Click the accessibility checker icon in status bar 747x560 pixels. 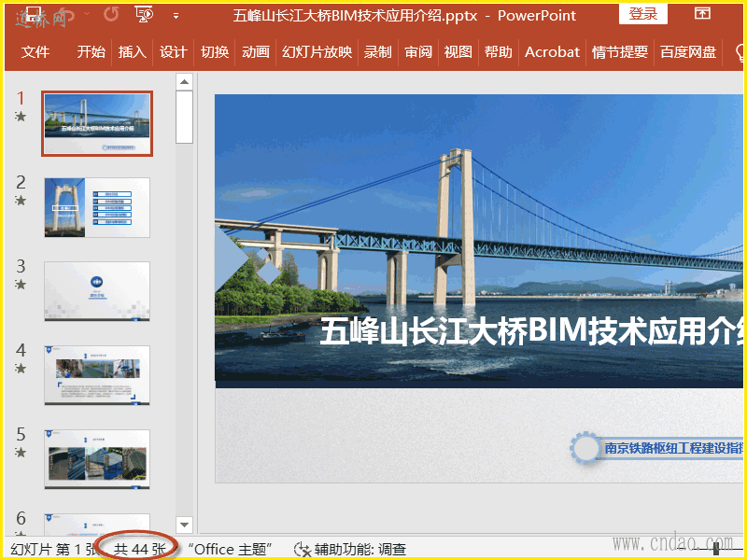pyautogui.click(x=302, y=549)
